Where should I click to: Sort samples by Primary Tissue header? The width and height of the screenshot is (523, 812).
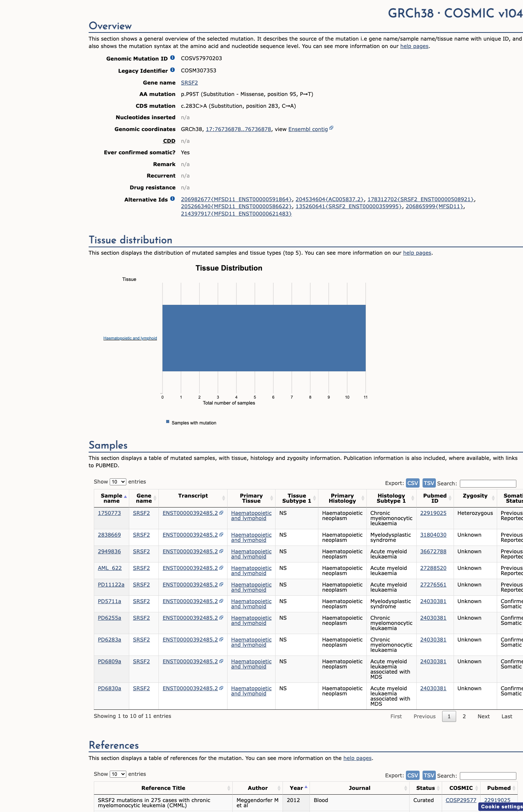(x=251, y=498)
